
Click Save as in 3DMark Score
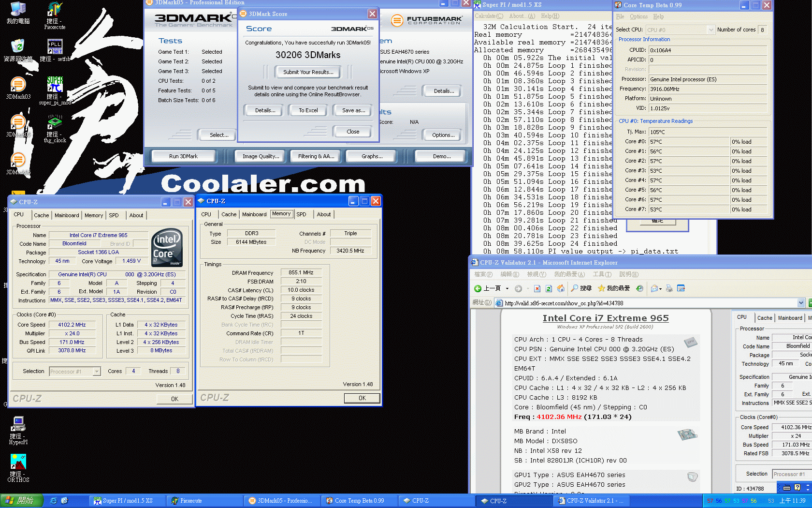point(353,110)
